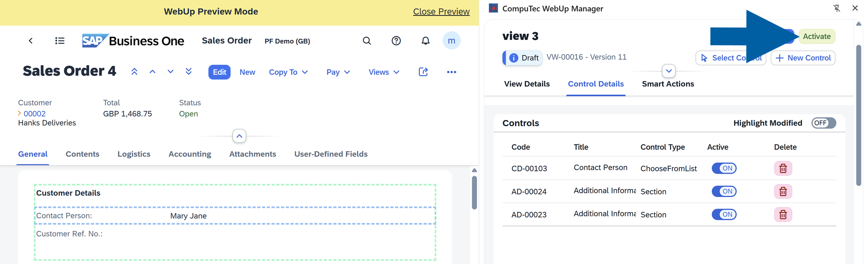Close the CompuTec WebUp Manager panel
This screenshot has height=264, width=868.
click(x=855, y=8)
